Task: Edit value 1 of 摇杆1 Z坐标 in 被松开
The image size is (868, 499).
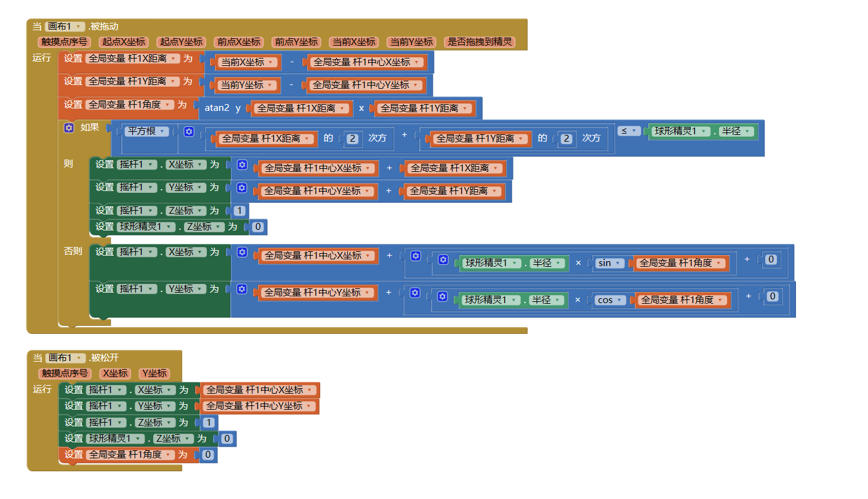Action: [209, 423]
